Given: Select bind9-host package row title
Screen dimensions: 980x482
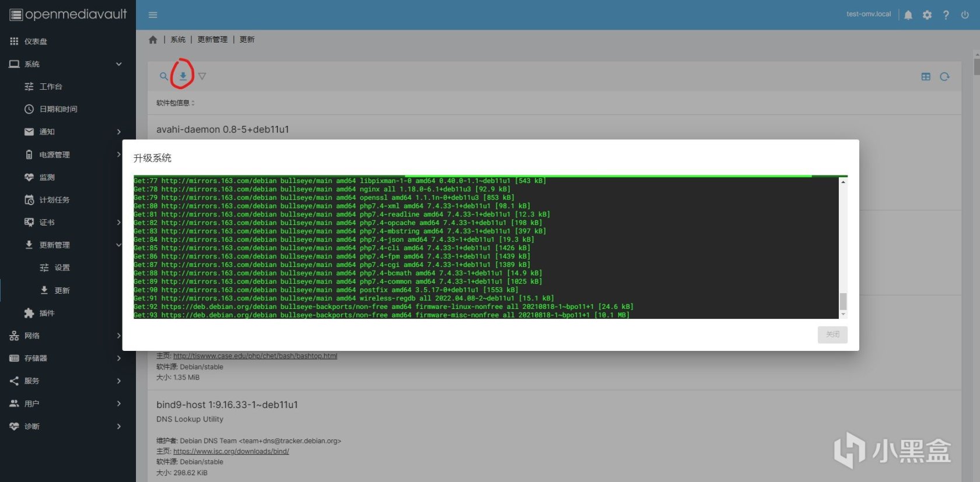Looking at the screenshot, I should point(227,404).
